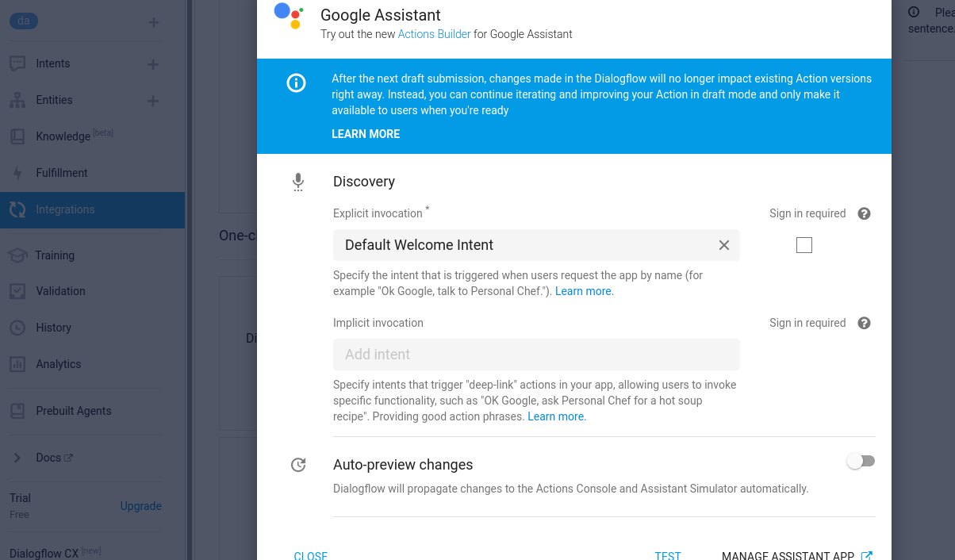The image size is (955, 560).
Task: Check Sign in required for explicit invocation
Action: pyautogui.click(x=804, y=245)
